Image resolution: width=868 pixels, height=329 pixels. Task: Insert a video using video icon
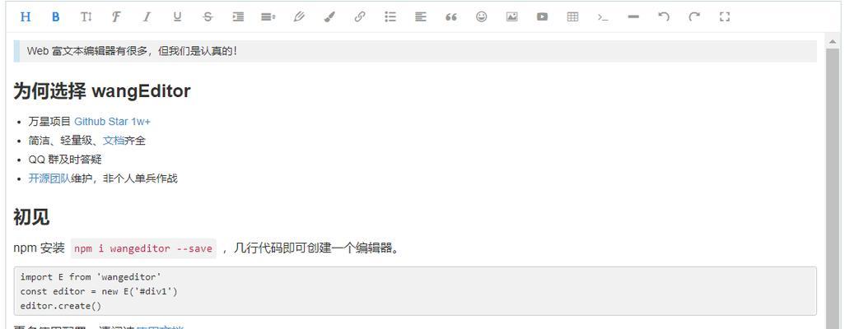(543, 16)
